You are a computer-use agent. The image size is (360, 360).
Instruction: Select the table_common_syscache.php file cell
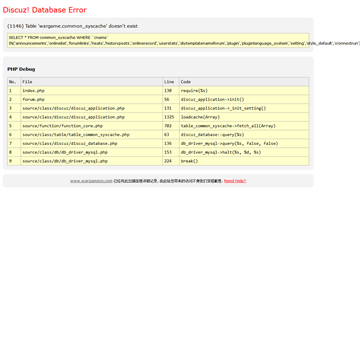pyautogui.click(x=92, y=135)
